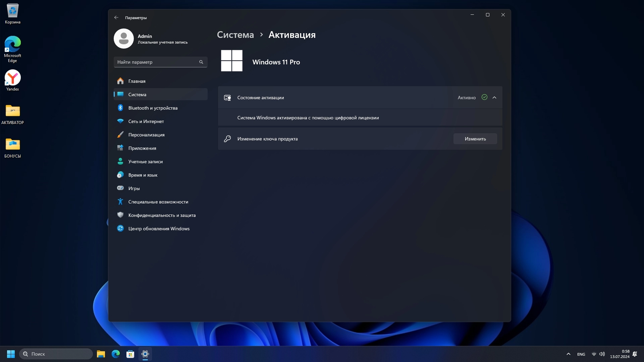644x362 pixels.
Task: Click the Изменить product key button
Action: coord(475,139)
